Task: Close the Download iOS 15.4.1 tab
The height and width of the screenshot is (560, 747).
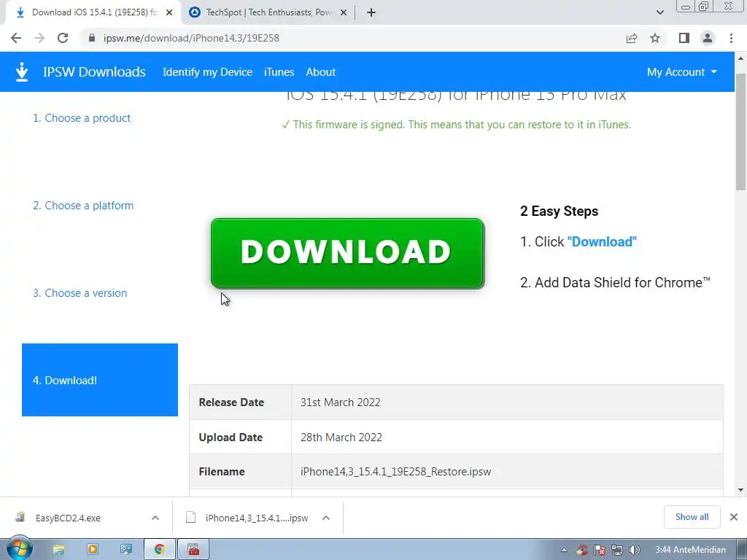Action: pos(169,12)
